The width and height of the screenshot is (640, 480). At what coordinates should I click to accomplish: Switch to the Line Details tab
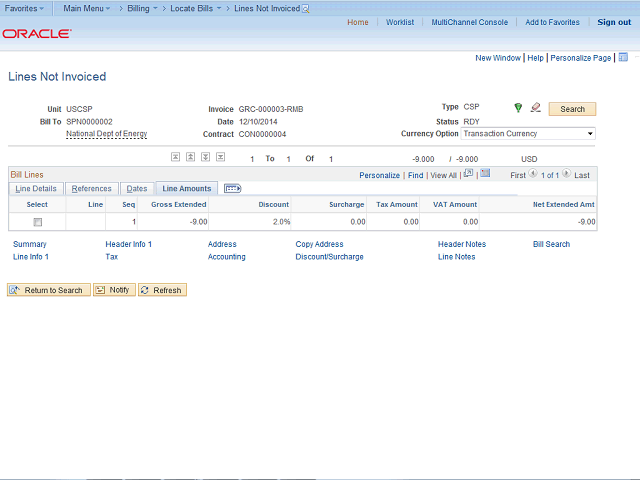pos(36,189)
